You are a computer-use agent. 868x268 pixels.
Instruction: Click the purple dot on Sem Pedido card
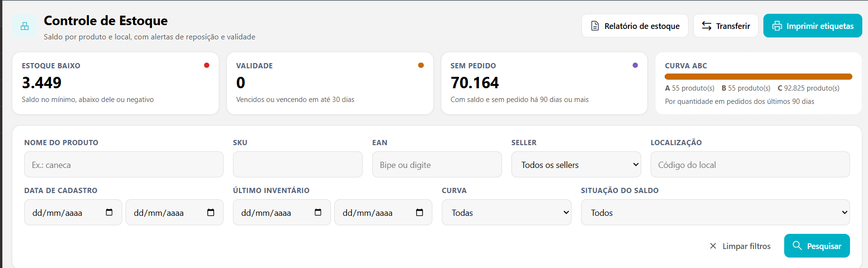click(635, 65)
